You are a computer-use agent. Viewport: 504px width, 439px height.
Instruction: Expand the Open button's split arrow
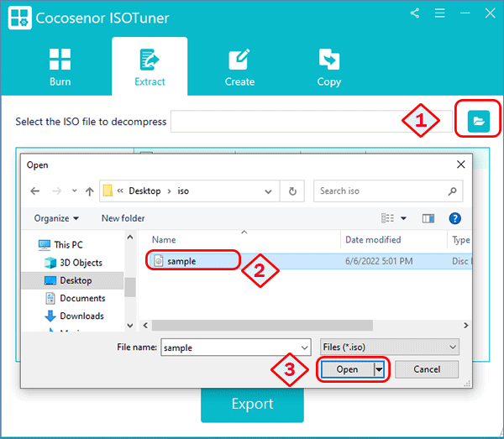(379, 369)
